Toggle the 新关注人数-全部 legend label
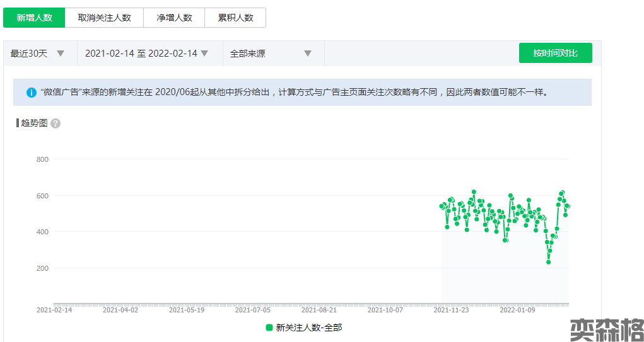Image resolution: width=644 pixels, height=342 pixels. [x=308, y=328]
